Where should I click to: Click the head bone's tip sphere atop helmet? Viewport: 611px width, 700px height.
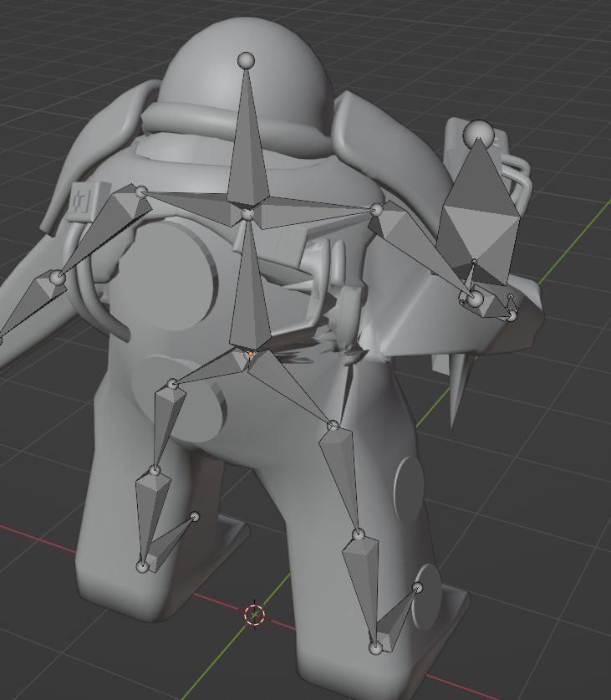click(246, 60)
